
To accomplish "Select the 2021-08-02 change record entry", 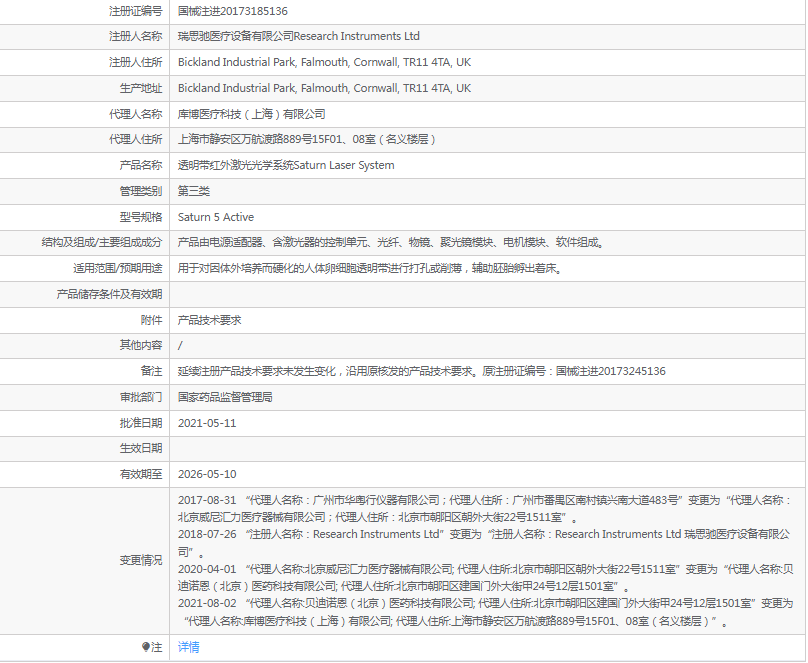I will coord(485,612).
